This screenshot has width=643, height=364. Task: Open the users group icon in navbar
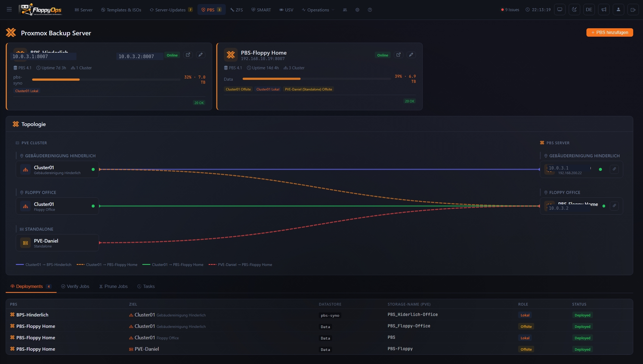[x=345, y=10]
